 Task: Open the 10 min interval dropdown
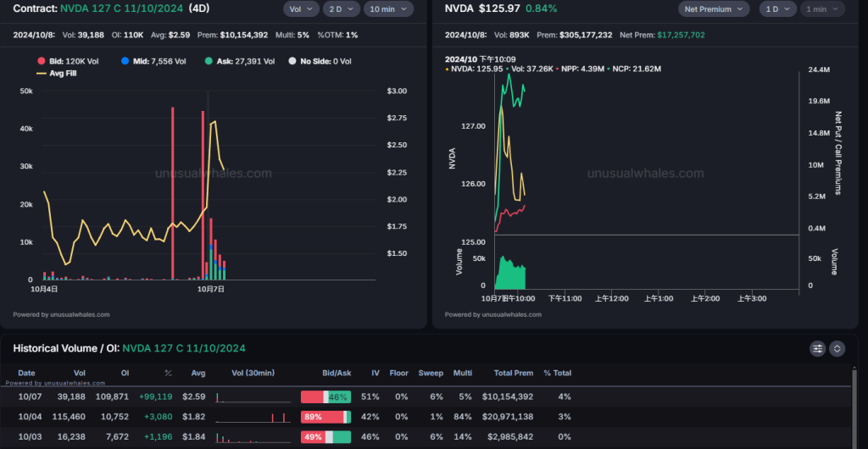pyautogui.click(x=389, y=9)
